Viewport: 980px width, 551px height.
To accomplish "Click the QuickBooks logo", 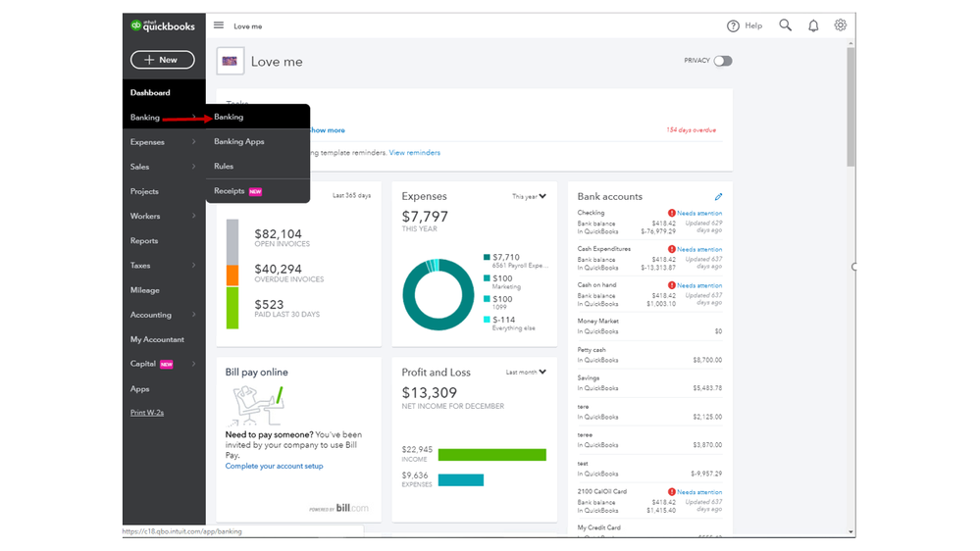I will (163, 25).
